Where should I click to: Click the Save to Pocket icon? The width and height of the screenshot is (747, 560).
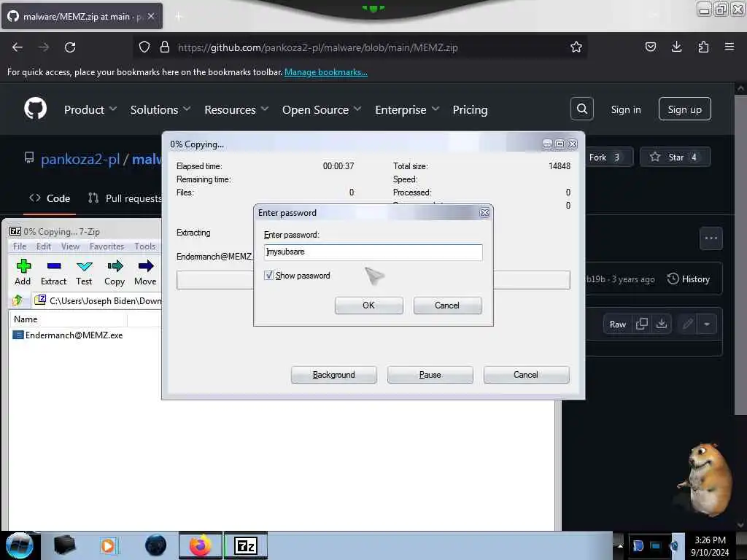(650, 47)
